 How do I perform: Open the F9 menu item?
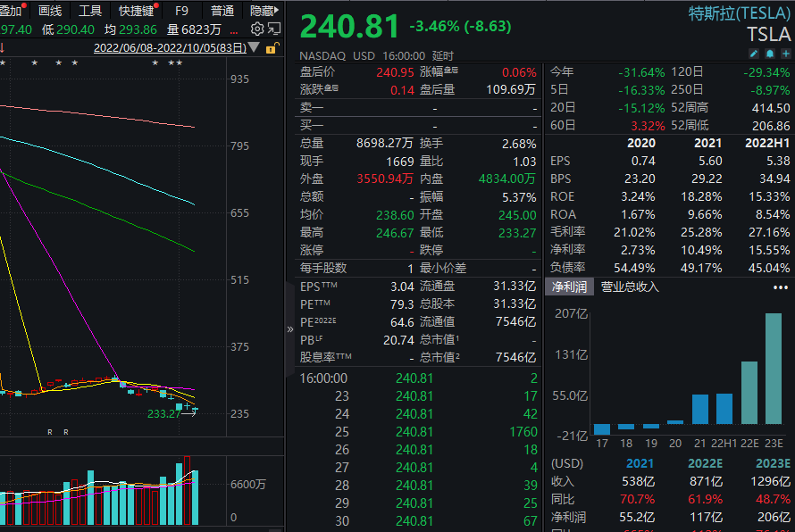[181, 10]
